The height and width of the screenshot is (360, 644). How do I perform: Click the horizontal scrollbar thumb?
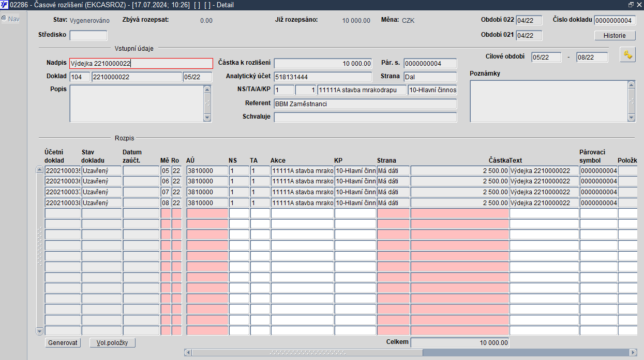pos(307,353)
